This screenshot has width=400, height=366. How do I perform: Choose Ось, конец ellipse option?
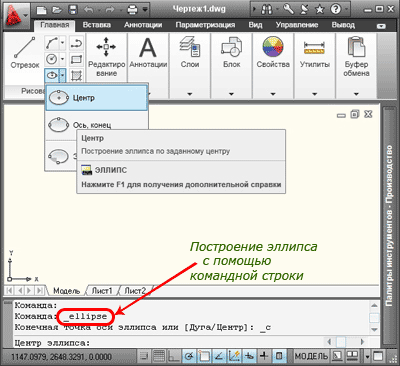pos(96,125)
